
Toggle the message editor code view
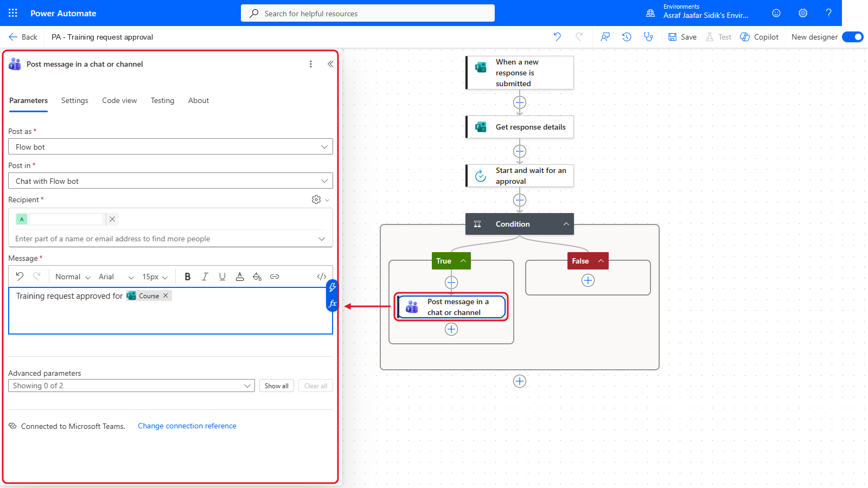(322, 277)
